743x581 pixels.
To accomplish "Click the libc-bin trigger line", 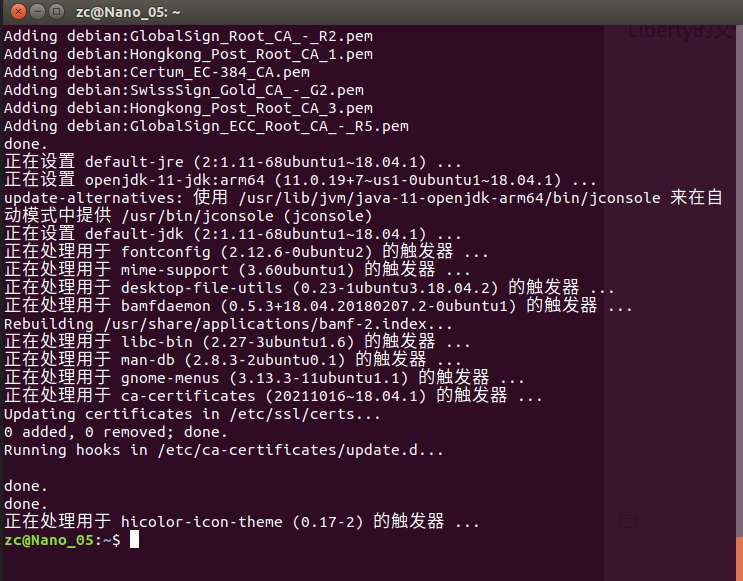I will (237, 342).
